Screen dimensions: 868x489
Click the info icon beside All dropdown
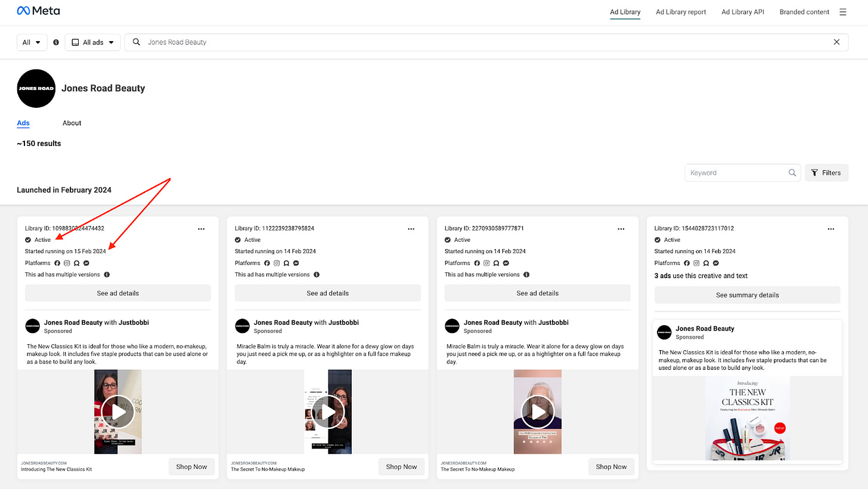(x=56, y=42)
